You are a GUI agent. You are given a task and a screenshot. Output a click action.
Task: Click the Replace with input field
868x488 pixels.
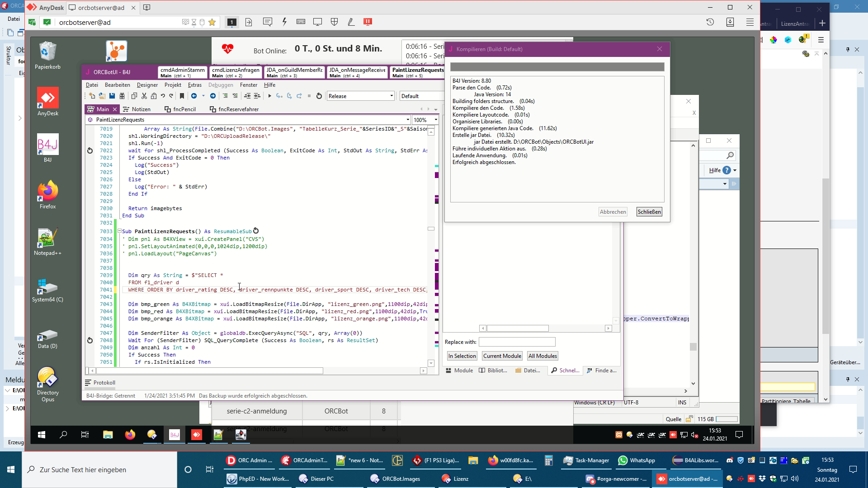point(517,342)
